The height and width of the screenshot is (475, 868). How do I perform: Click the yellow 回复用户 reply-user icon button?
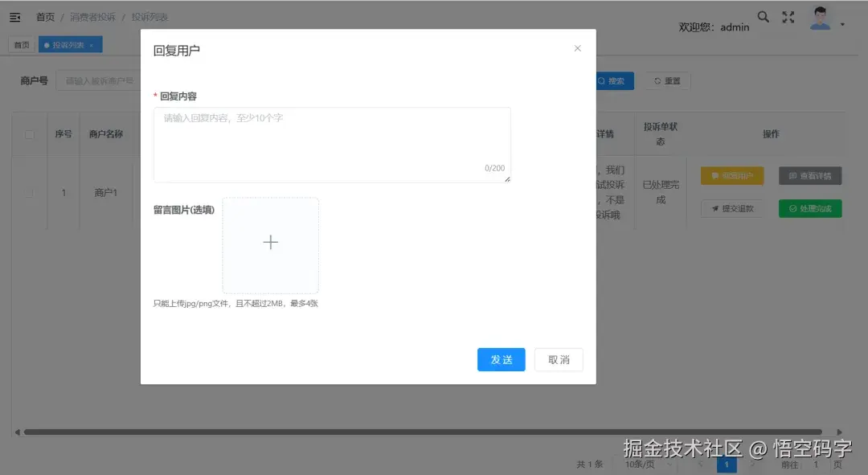[x=715, y=175]
